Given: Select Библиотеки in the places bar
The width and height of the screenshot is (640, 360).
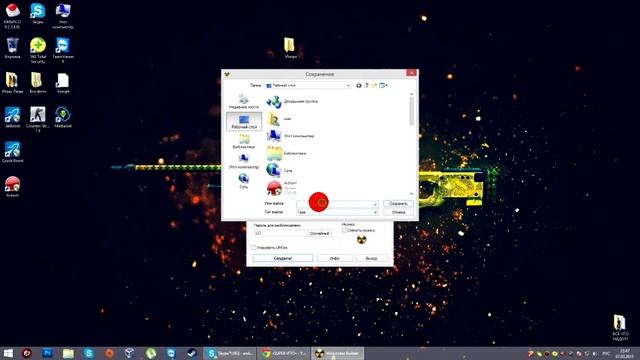Looking at the screenshot, I should (244, 142).
